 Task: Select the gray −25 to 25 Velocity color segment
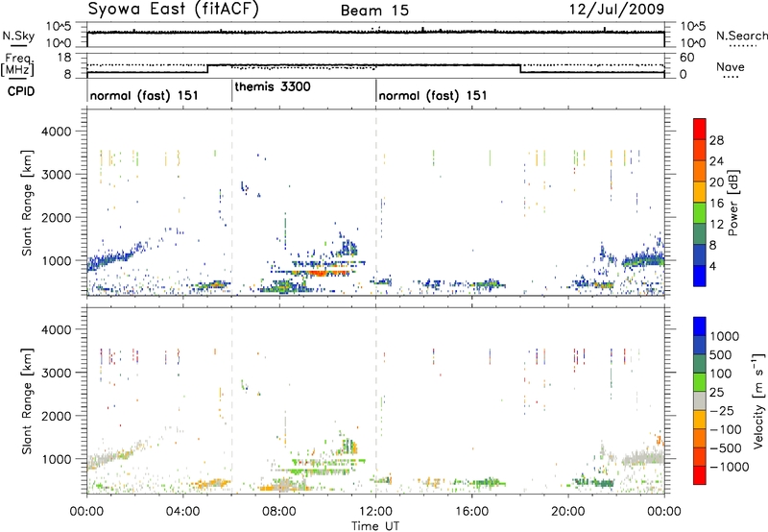pyautogui.click(x=700, y=400)
